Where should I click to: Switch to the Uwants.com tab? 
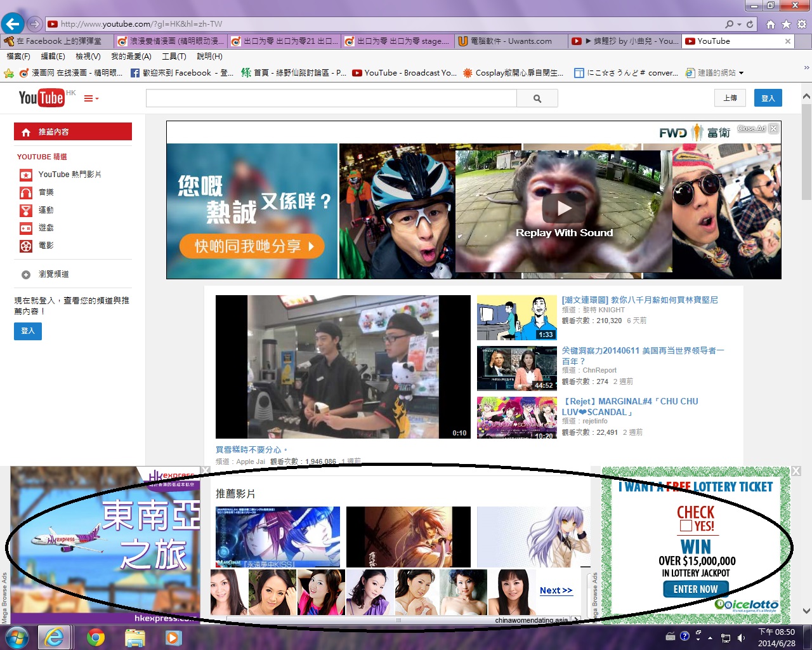click(x=511, y=41)
